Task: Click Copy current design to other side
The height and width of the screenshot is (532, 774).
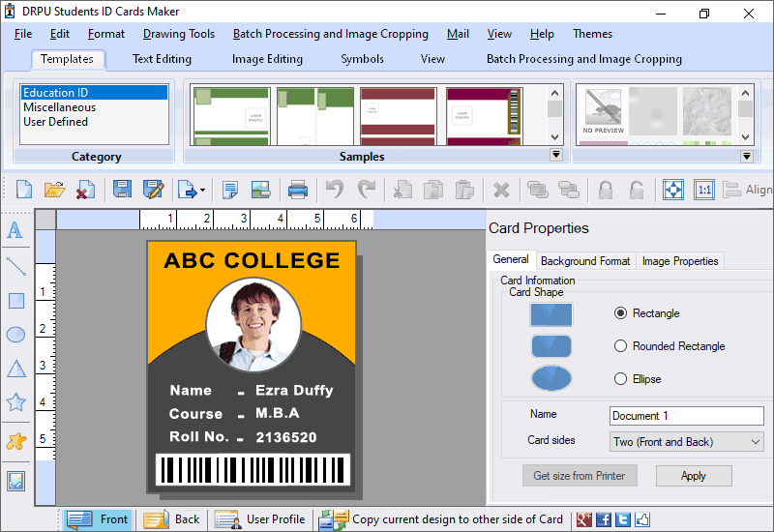Action: point(440,519)
